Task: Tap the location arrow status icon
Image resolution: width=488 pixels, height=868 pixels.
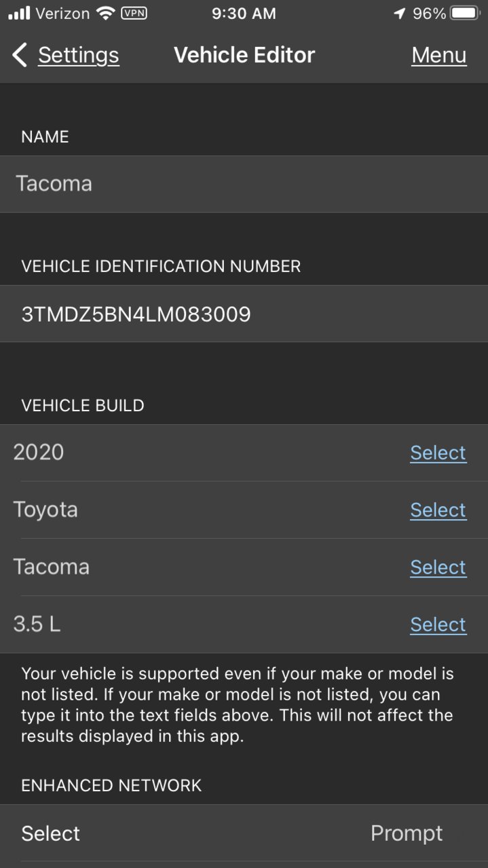Action: [399, 13]
